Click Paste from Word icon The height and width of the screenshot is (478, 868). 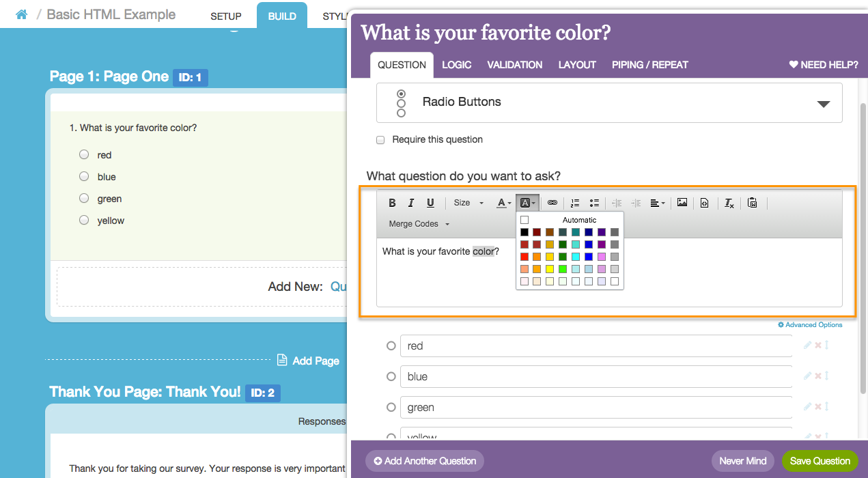pyautogui.click(x=752, y=203)
